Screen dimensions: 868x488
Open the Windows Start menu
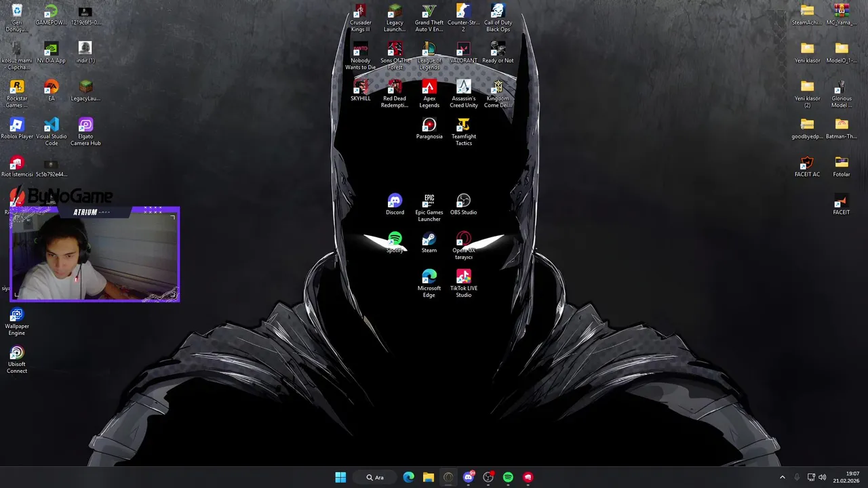[340, 477]
